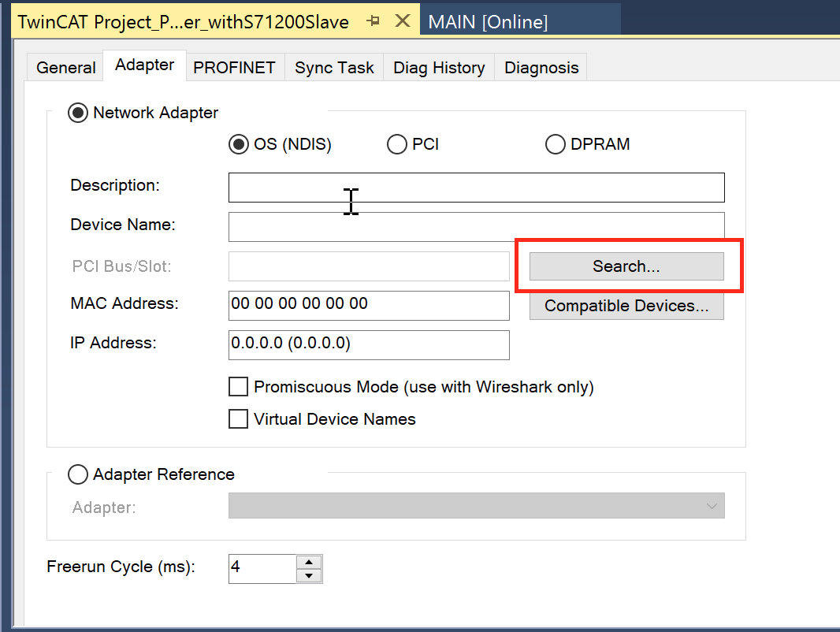Screen dimensions: 840x632
Task: Choose the PCI radio option
Action: pyautogui.click(x=397, y=144)
